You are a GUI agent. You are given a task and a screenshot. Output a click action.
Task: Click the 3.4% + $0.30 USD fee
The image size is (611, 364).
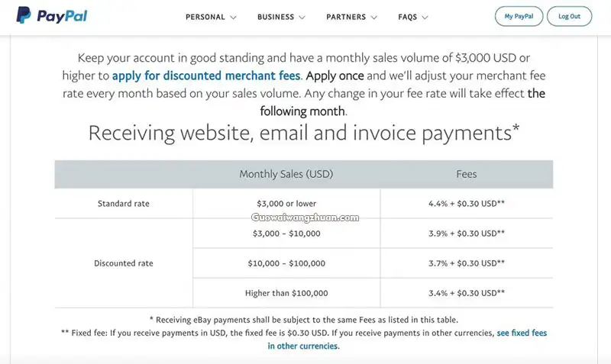point(467,293)
